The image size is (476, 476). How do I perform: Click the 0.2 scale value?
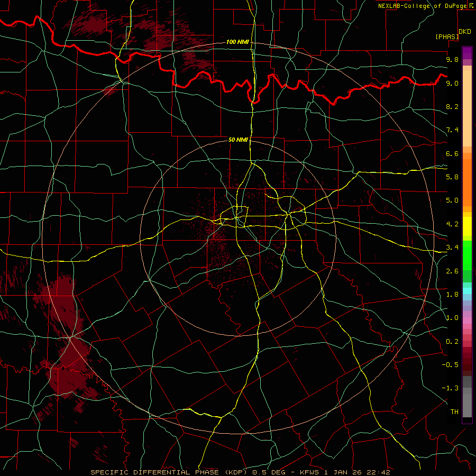(x=452, y=342)
